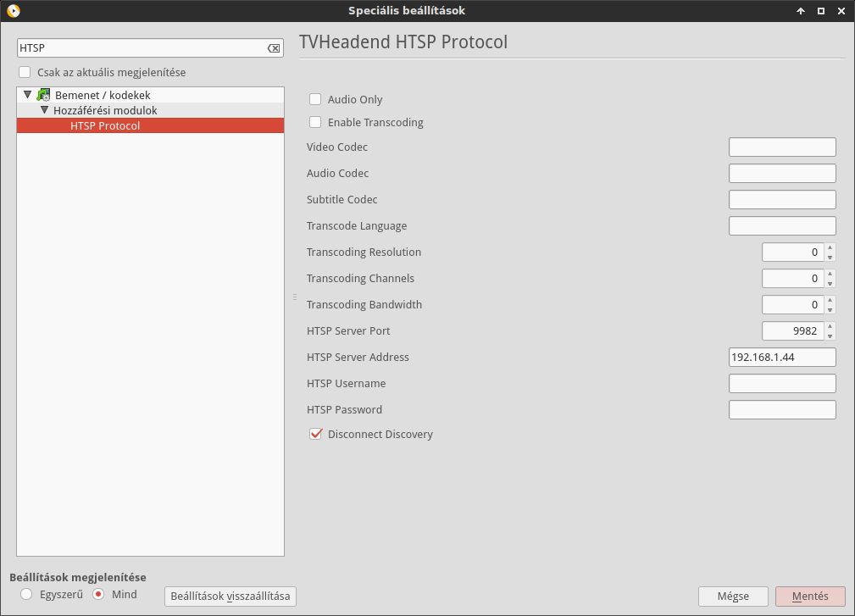Toggle Csak az aktuális megjelenítése checkbox
The image size is (855, 616).
pyautogui.click(x=25, y=72)
